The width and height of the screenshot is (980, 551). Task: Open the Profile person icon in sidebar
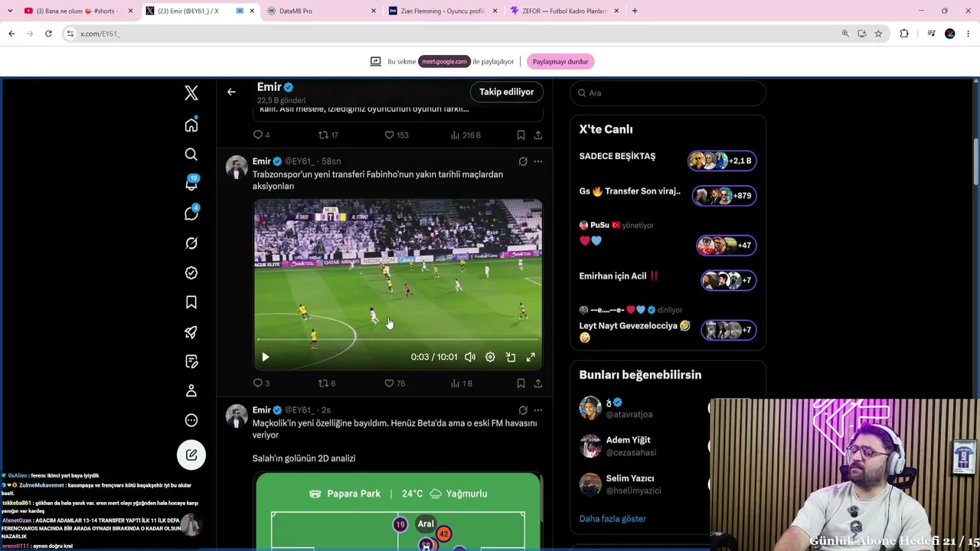click(x=191, y=391)
